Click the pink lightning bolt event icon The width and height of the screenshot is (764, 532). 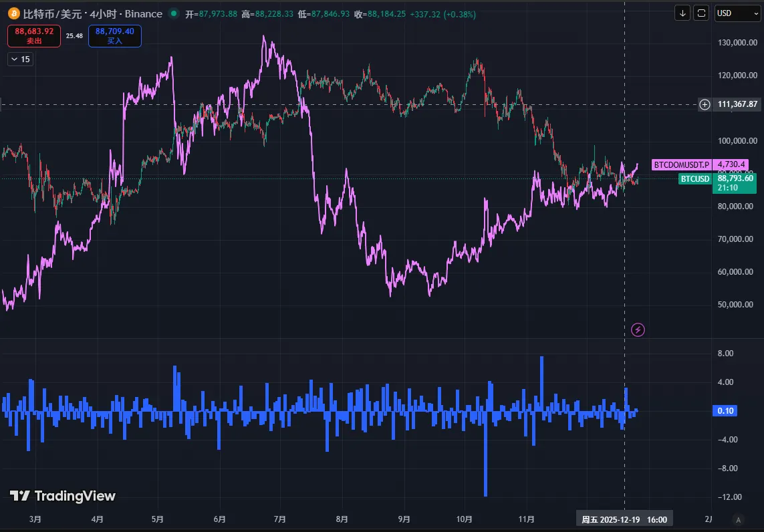638,329
